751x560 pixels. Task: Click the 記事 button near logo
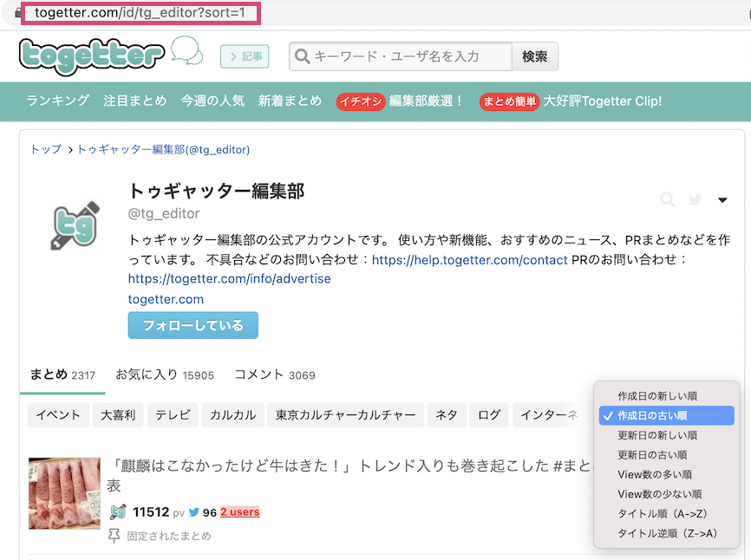(245, 56)
